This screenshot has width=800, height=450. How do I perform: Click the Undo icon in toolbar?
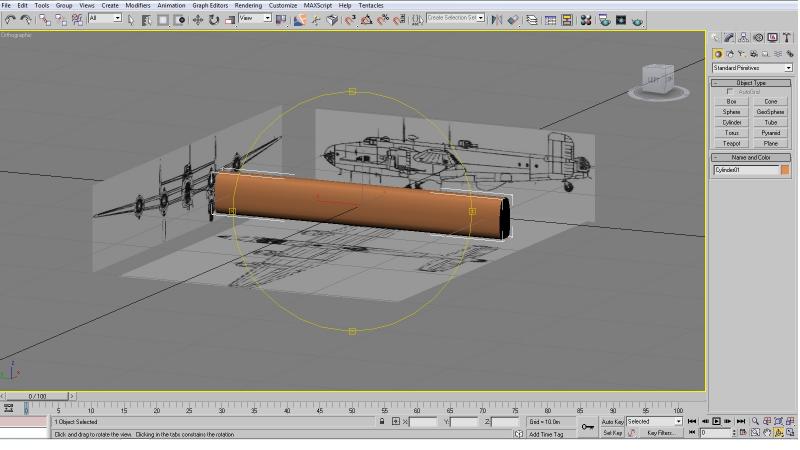point(10,20)
